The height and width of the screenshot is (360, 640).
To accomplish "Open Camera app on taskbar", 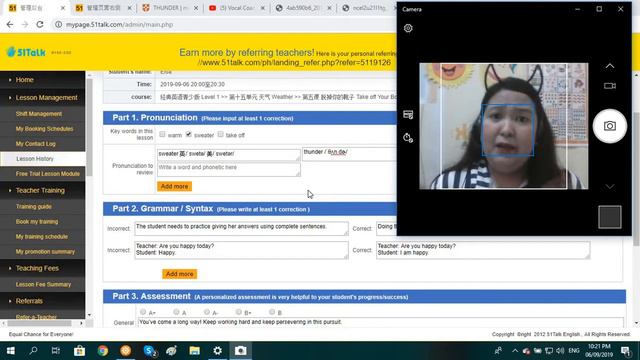I will [240, 351].
